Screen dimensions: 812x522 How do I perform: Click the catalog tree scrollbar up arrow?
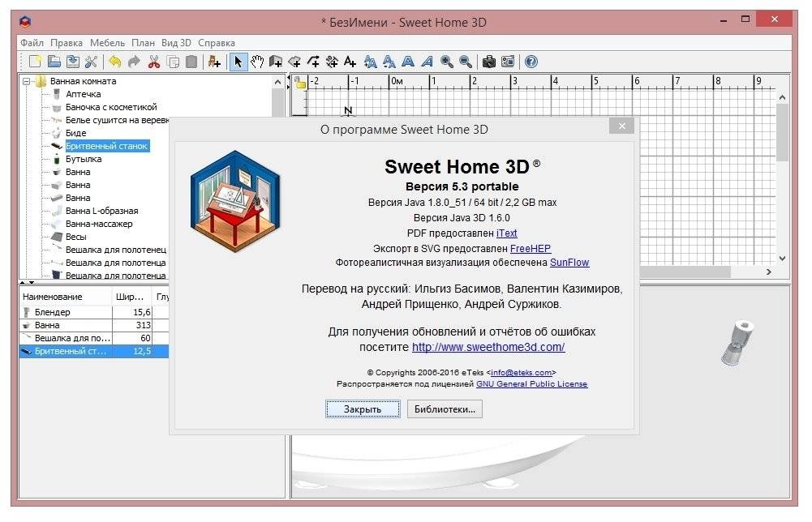click(277, 82)
